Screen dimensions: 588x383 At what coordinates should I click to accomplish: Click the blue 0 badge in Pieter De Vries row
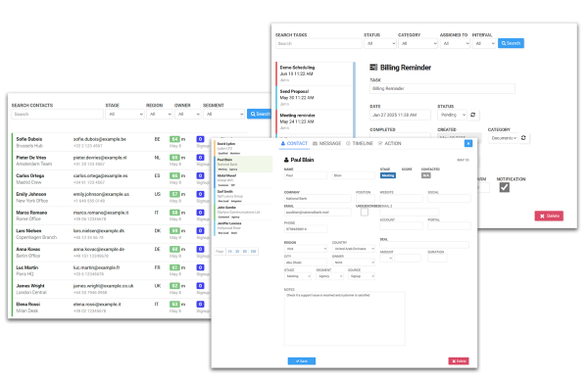click(200, 158)
